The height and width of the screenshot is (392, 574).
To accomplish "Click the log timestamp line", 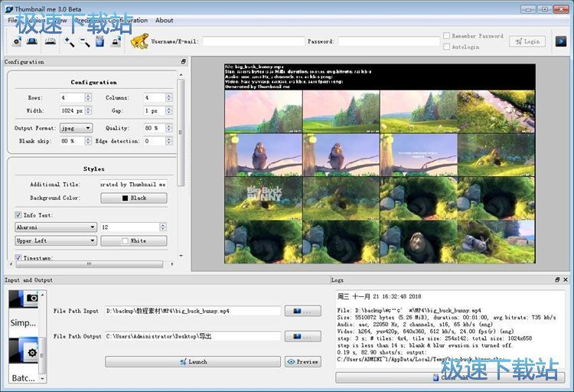I will pyautogui.click(x=380, y=296).
